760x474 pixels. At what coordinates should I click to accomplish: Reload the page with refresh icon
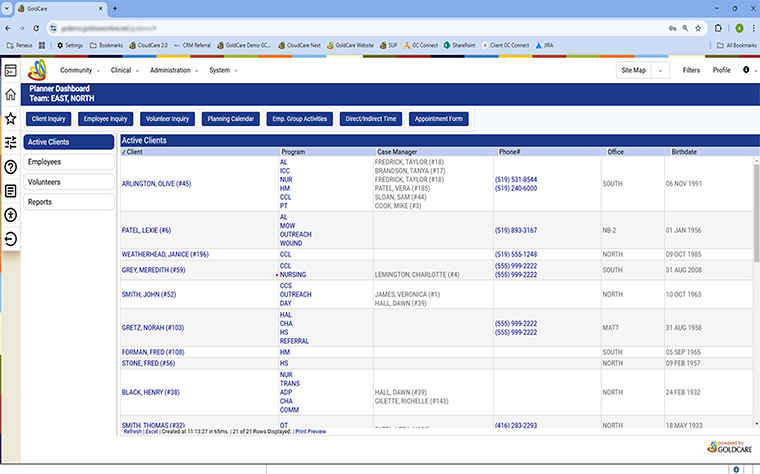36,28
